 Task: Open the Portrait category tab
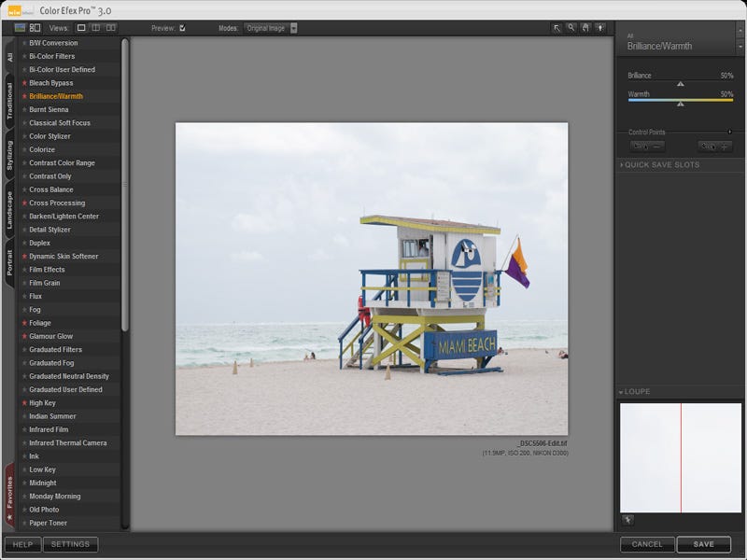pyautogui.click(x=9, y=263)
